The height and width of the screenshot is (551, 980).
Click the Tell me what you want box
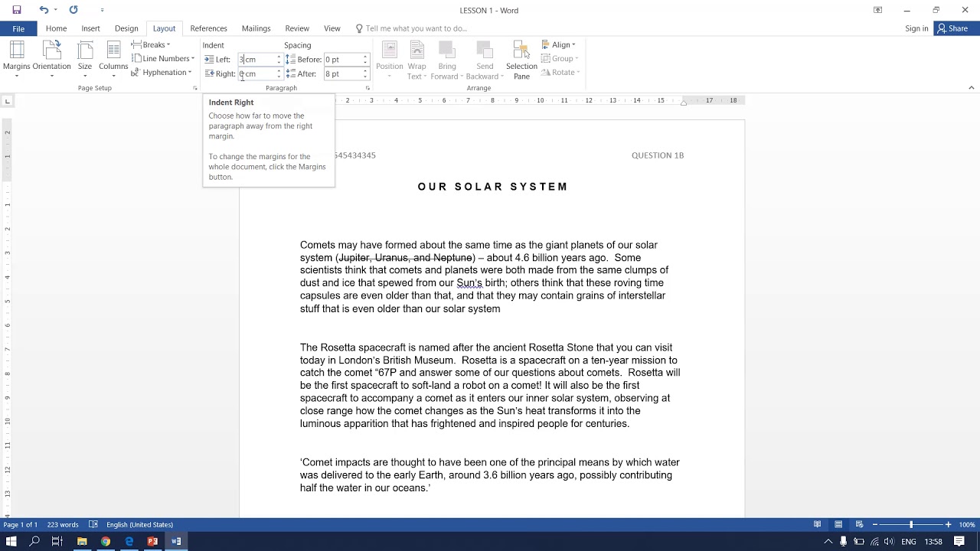[416, 28]
